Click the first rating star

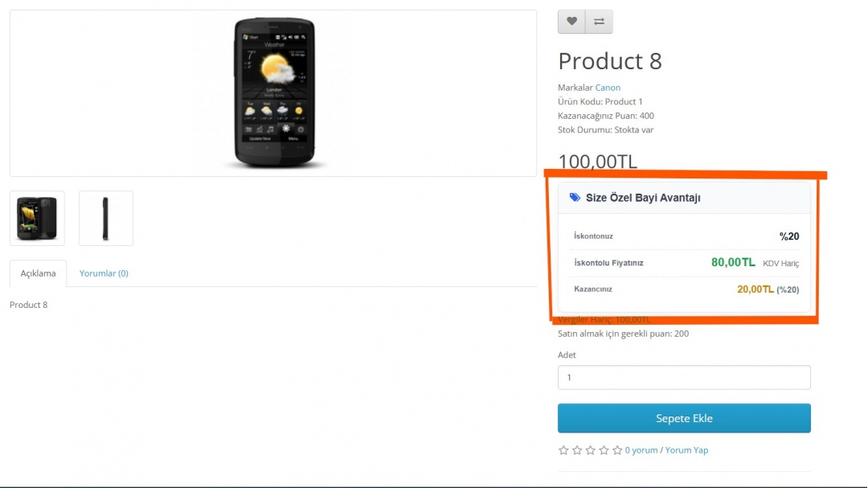(563, 450)
